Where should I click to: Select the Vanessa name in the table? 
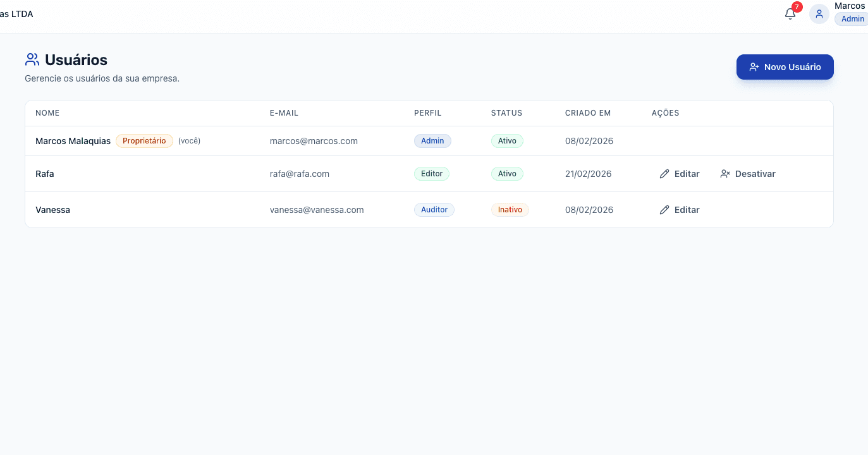[53, 210]
